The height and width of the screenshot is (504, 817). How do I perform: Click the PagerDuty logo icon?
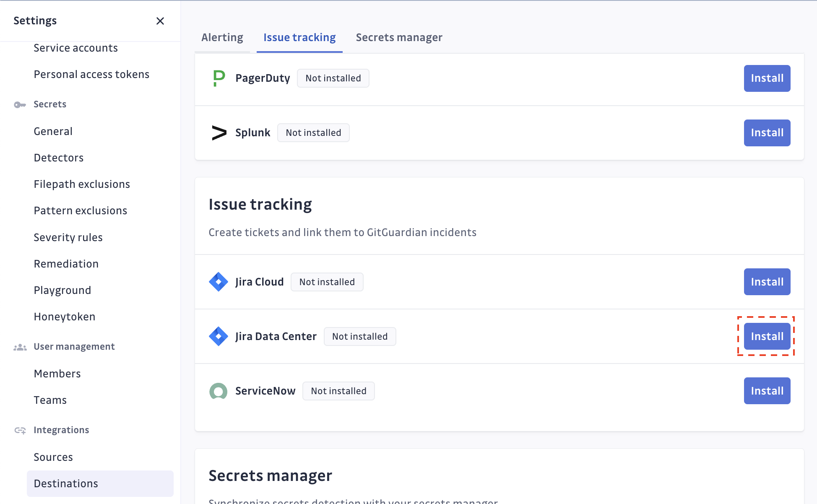click(219, 78)
